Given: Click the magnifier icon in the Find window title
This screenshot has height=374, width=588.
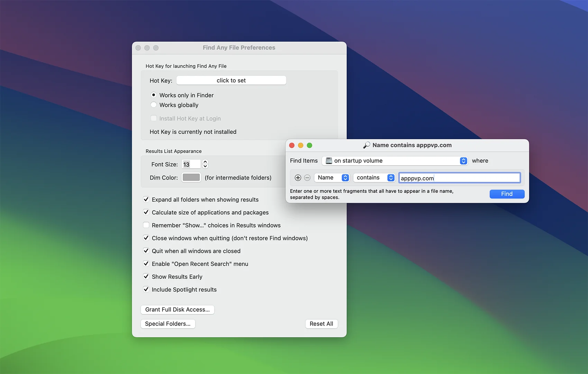Looking at the screenshot, I should (x=367, y=145).
